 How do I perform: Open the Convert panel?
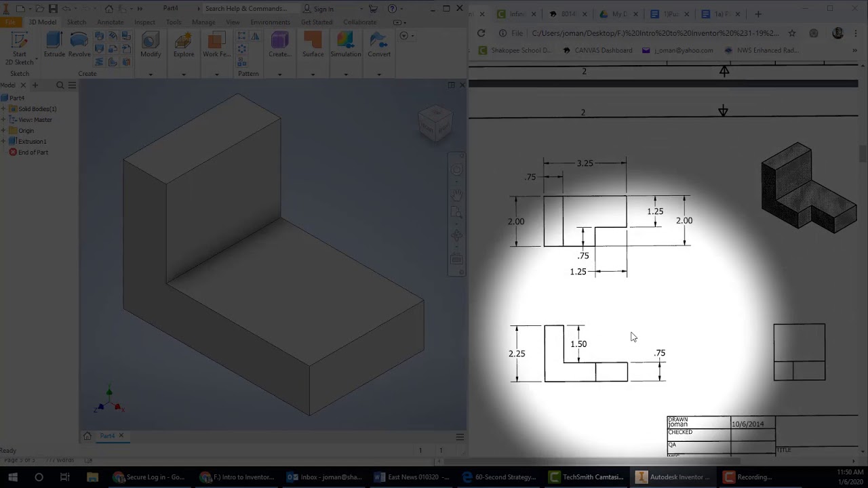[x=379, y=45]
